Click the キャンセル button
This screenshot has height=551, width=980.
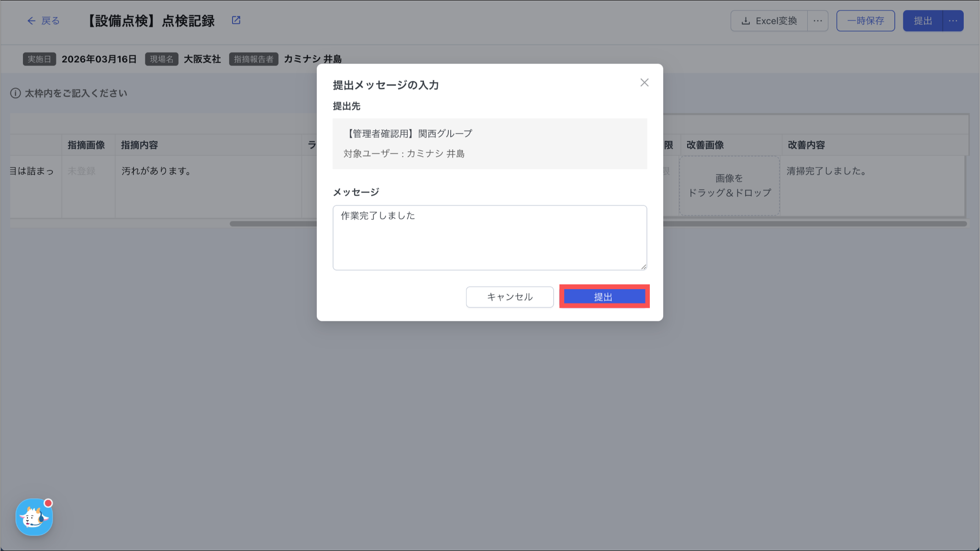[510, 297]
